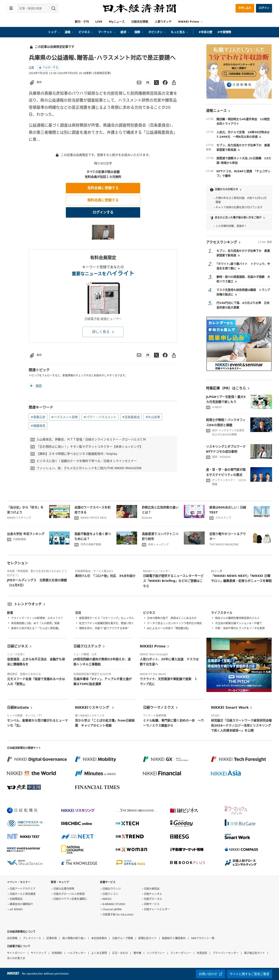Open the FINANCIAL TIMES logo link
This screenshot has width=279, height=980.
(x=97, y=788)
